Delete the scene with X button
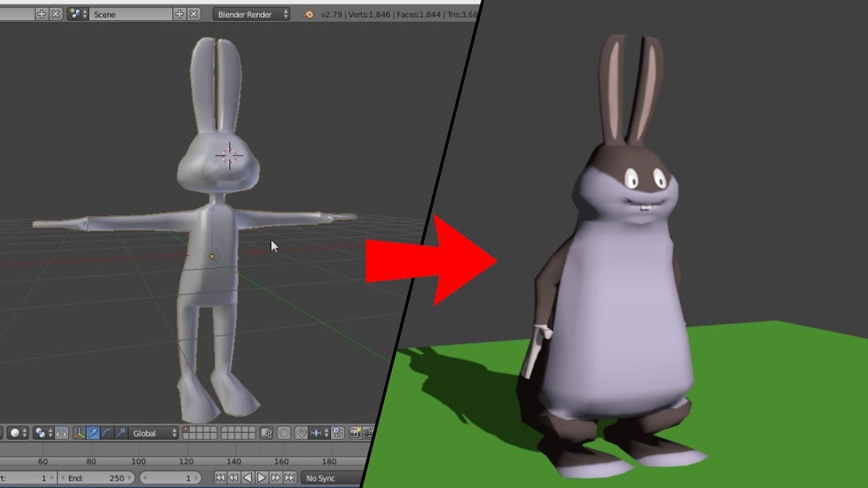 point(194,14)
